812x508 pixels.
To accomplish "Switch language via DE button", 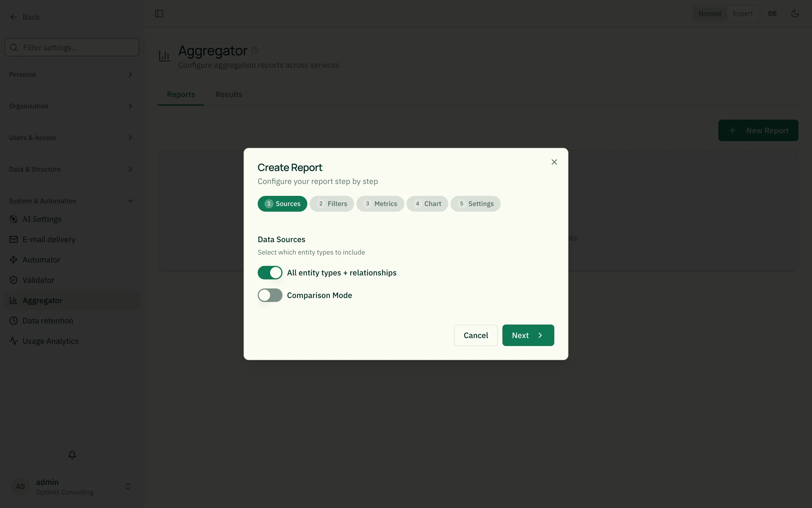I will click(x=773, y=14).
